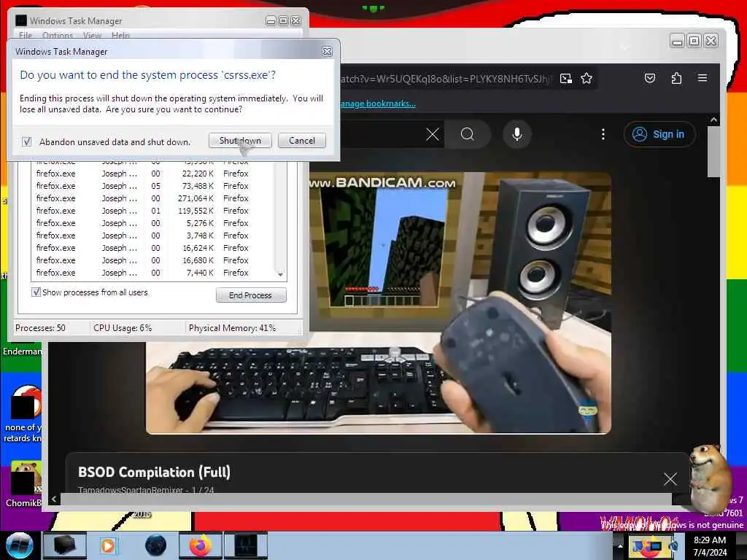This screenshot has height=560, width=747.
Task: Click YouTube voice search microphone
Action: point(517,134)
